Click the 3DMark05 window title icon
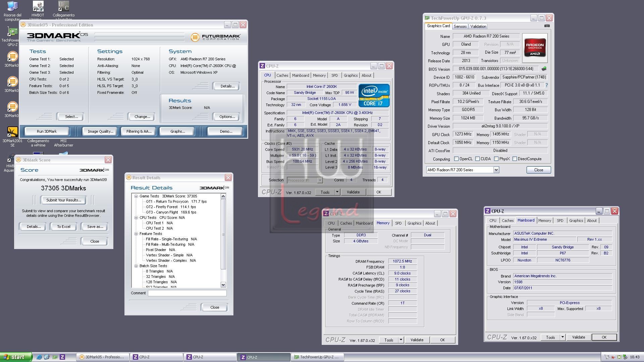 pyautogui.click(x=23, y=25)
